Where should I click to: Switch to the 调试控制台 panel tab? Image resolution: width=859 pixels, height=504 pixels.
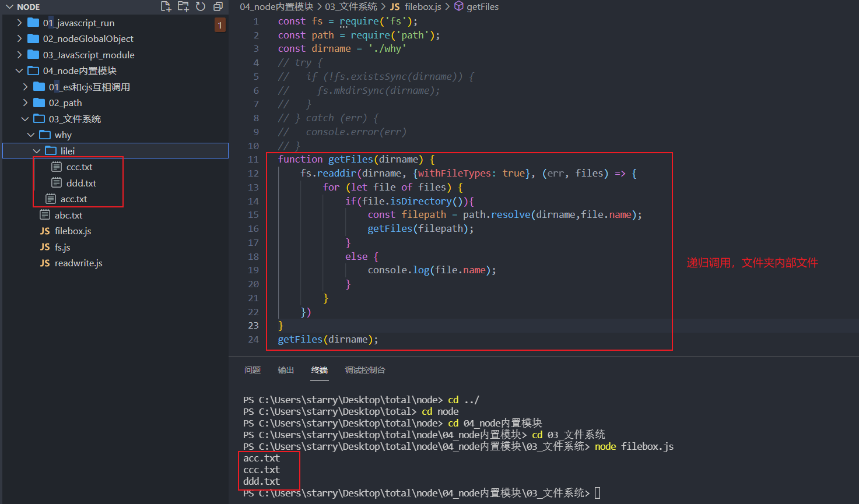[x=365, y=370]
